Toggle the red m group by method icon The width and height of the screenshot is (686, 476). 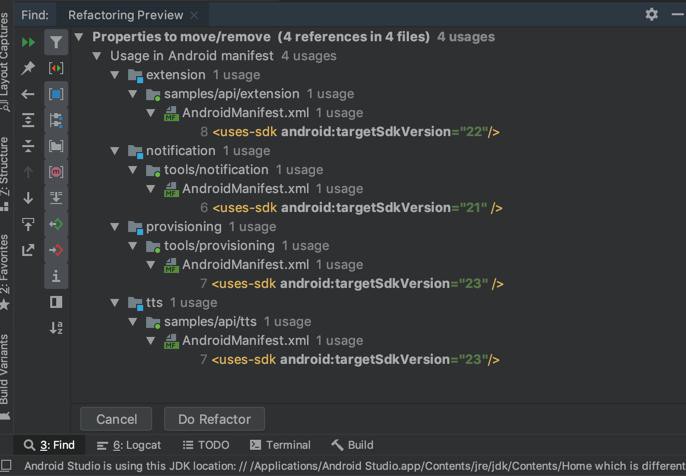pos(56,172)
